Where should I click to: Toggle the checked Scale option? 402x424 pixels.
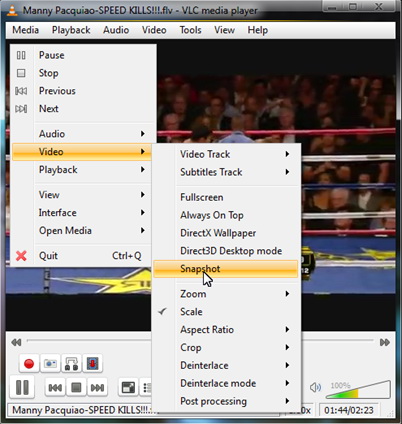pos(225,312)
